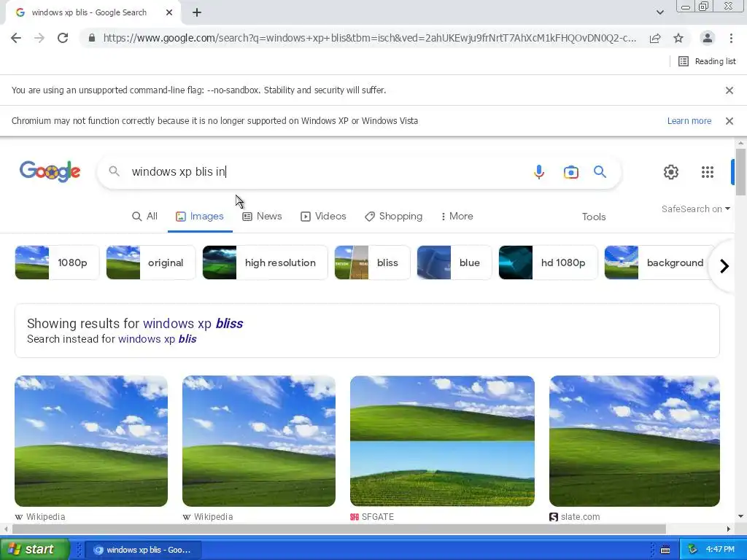The image size is (747, 560).
Task: Open the browser profile icon
Action: click(x=708, y=38)
